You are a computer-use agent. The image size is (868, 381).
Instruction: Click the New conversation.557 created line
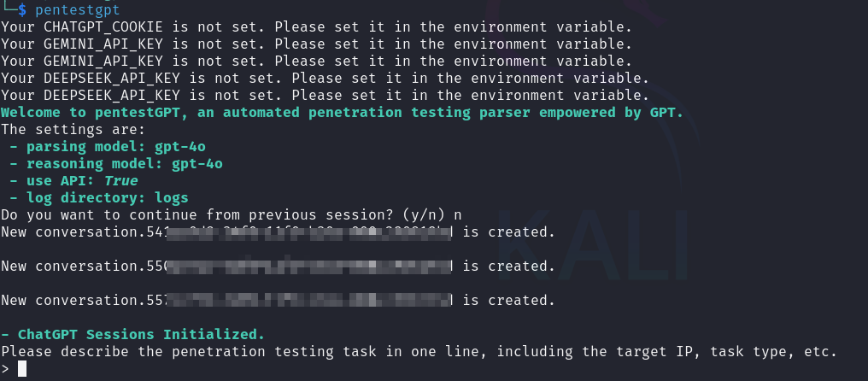278,301
